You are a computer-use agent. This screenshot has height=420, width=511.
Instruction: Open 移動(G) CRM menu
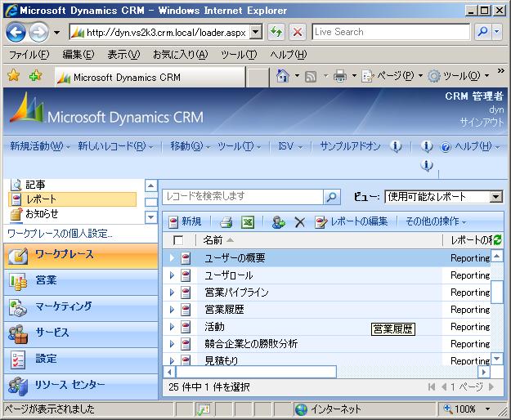[189, 146]
